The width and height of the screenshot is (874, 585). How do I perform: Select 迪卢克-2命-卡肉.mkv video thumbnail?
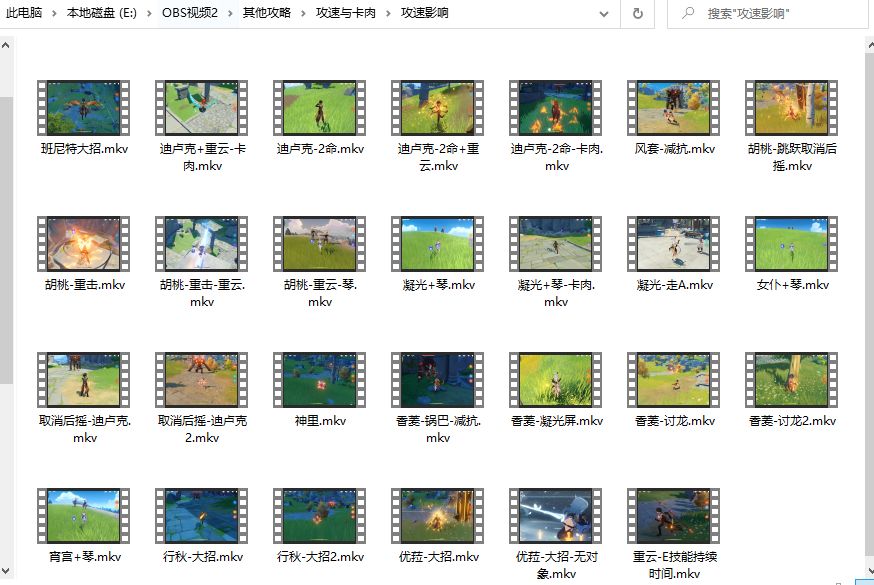[x=556, y=108]
